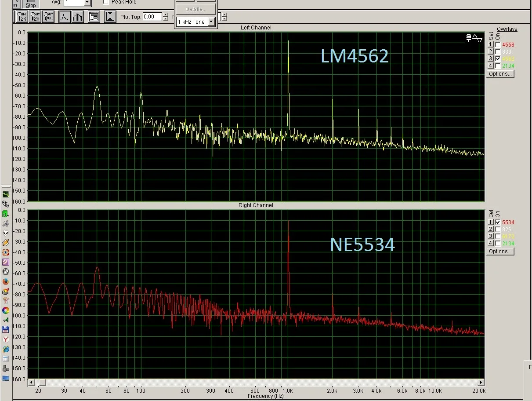Click the Left Channel plot title

[256, 28]
